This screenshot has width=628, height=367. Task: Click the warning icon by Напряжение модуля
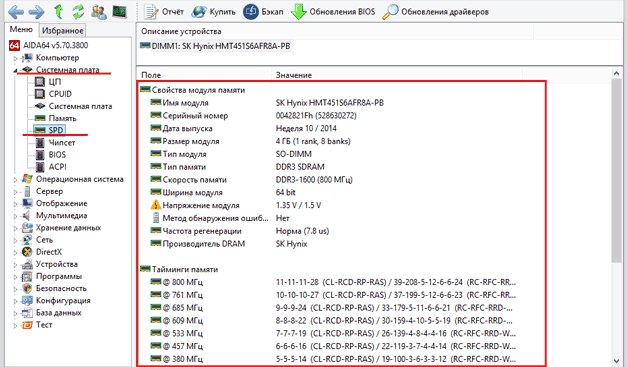pos(155,205)
